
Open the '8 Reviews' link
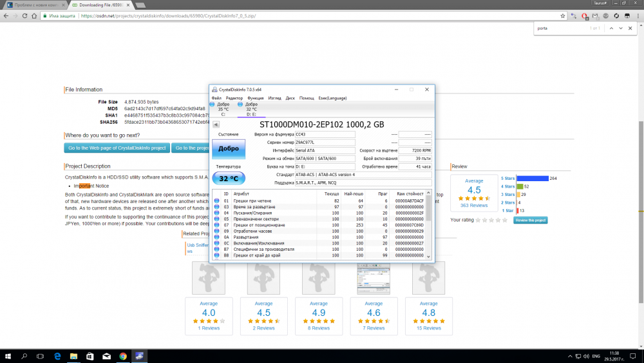[x=318, y=328]
